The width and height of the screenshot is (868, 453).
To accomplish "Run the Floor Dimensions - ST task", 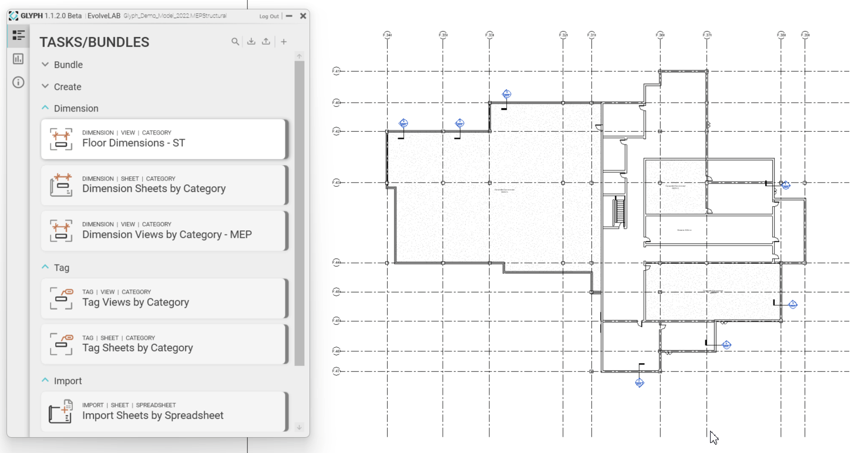I will click(164, 139).
